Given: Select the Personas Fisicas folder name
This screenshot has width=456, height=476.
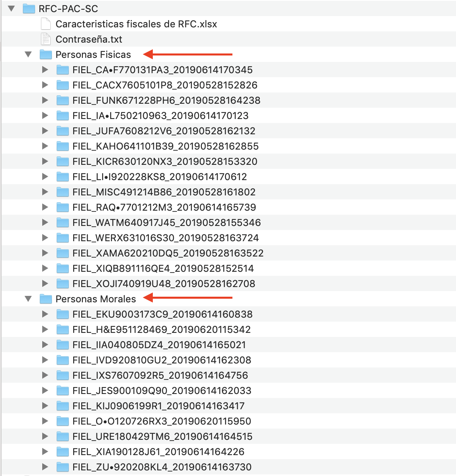Looking at the screenshot, I should (x=93, y=55).
